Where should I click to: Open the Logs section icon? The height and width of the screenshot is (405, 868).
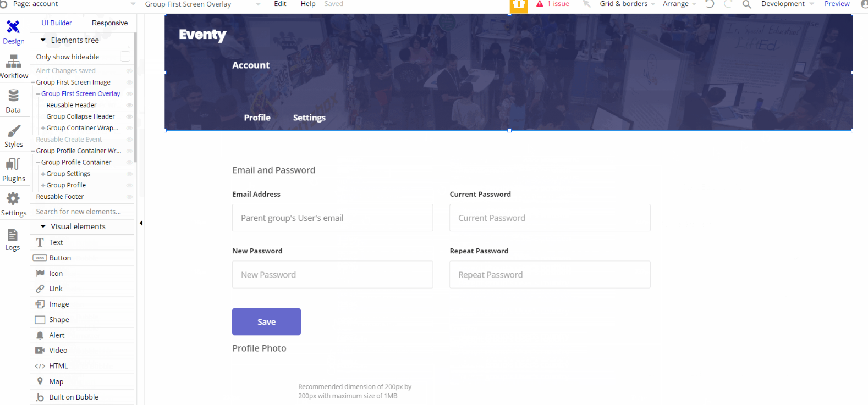click(x=13, y=235)
